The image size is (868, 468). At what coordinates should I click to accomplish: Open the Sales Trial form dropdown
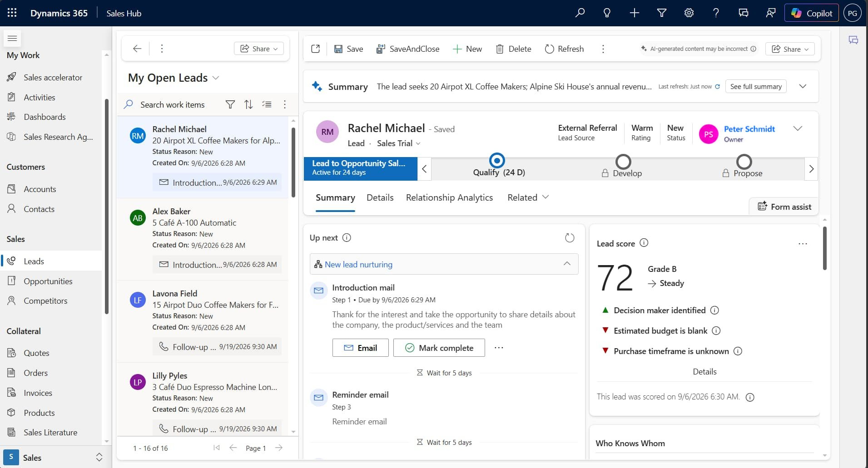coord(398,143)
